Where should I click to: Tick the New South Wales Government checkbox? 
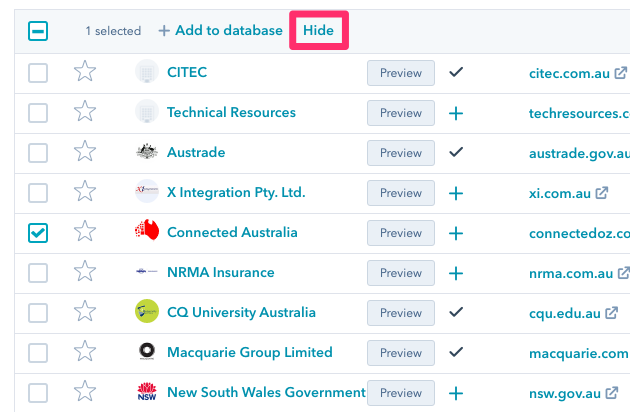(38, 392)
